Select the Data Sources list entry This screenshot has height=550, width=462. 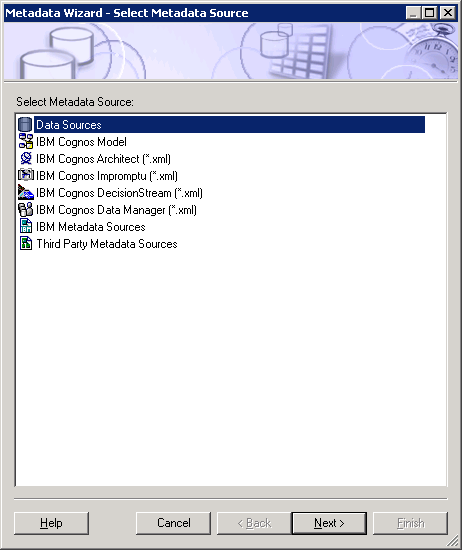(229, 125)
